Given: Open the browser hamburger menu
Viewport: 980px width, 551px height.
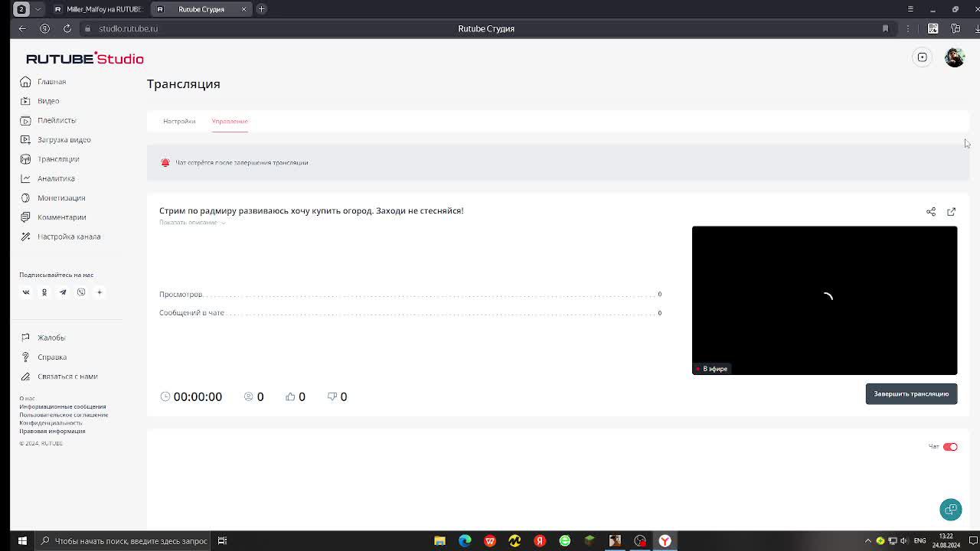Looking at the screenshot, I should tap(910, 9).
